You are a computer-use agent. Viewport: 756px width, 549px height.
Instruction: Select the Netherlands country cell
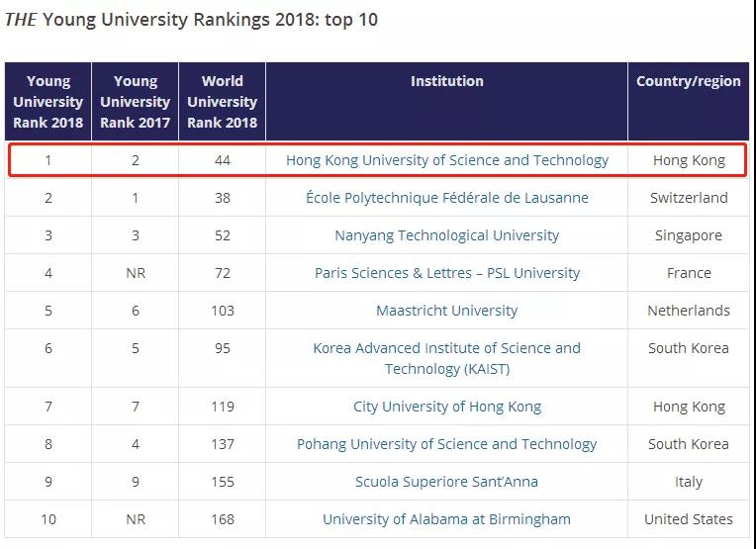[x=689, y=311]
